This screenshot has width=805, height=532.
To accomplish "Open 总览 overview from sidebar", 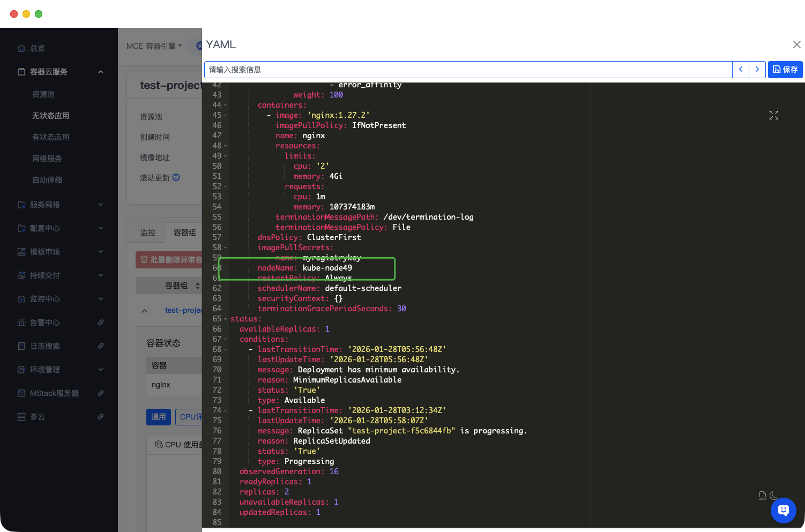I will point(37,48).
